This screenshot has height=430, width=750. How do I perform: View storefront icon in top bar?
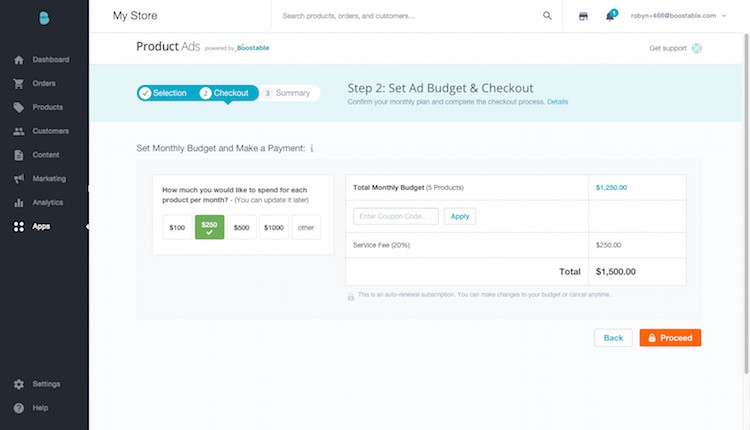tap(583, 16)
